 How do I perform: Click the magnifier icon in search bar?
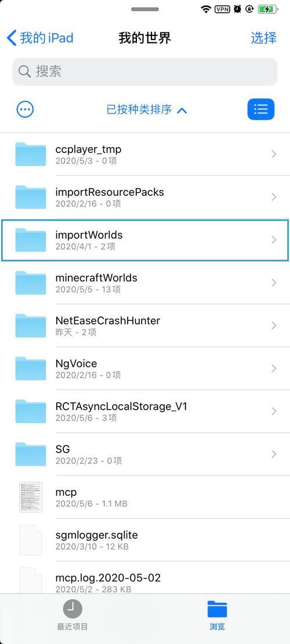tap(25, 72)
